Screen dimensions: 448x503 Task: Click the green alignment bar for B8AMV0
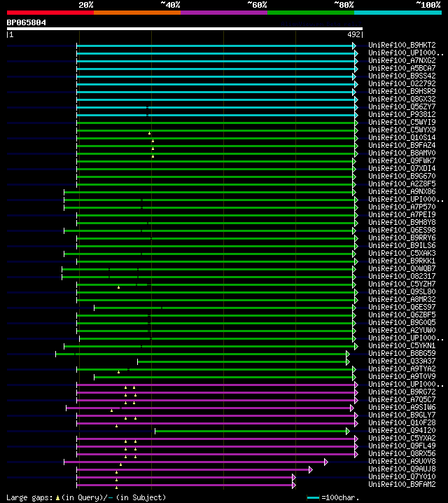pyautogui.click(x=216, y=153)
